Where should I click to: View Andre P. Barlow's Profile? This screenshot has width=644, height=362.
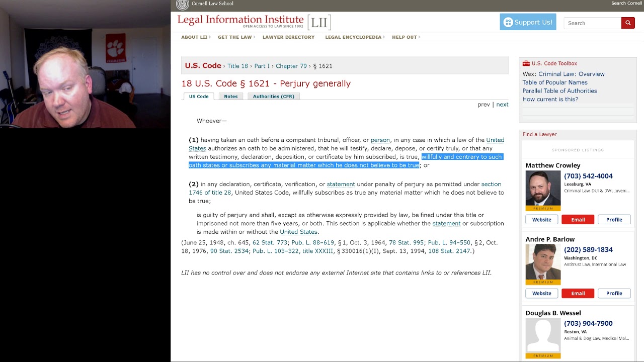click(614, 294)
